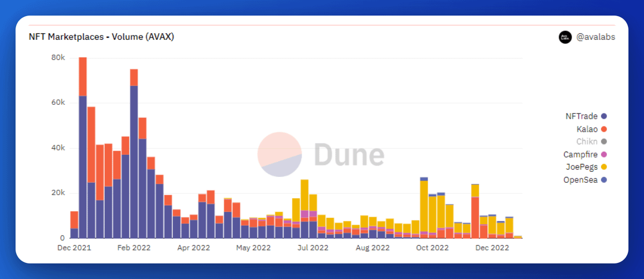Click the Dune watermark text
Image resolution: width=644 pixels, height=279 pixels.
(x=349, y=155)
